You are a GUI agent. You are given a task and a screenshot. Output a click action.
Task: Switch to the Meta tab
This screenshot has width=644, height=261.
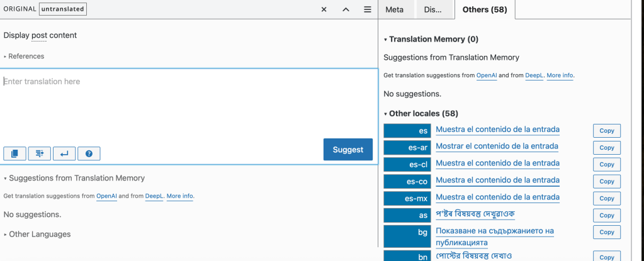[x=394, y=10]
